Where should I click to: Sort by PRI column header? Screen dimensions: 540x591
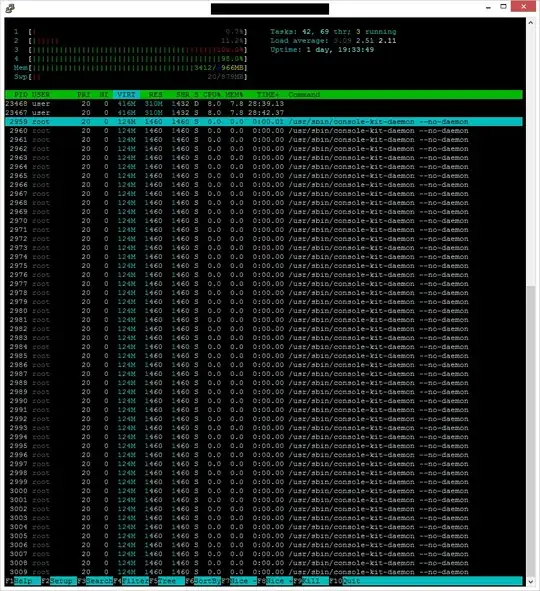coord(84,95)
